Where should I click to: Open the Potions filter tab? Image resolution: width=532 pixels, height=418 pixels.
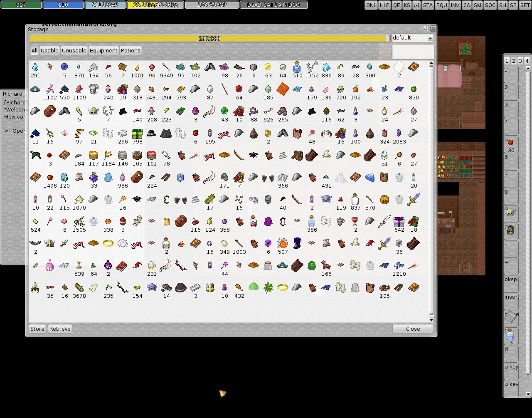(131, 51)
